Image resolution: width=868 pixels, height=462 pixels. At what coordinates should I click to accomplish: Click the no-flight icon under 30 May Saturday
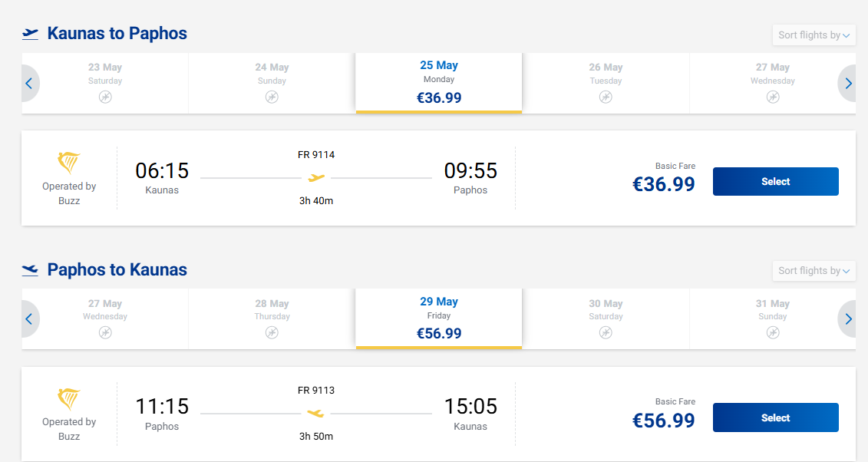606,333
